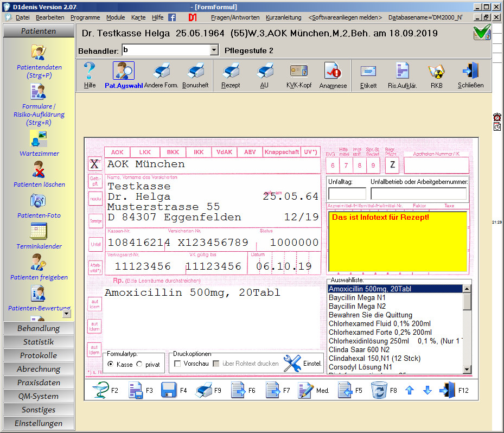
Task: Click the green checkmark icon
Action: [482, 33]
